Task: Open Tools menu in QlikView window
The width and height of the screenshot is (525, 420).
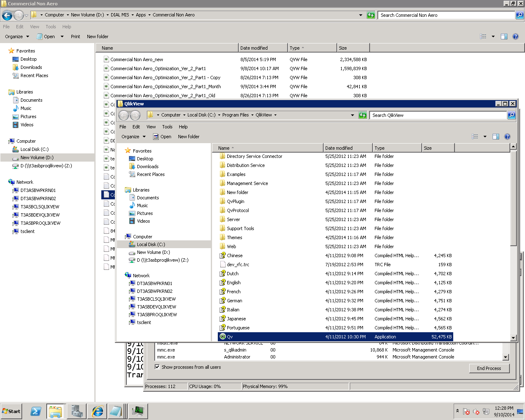Action: click(167, 127)
